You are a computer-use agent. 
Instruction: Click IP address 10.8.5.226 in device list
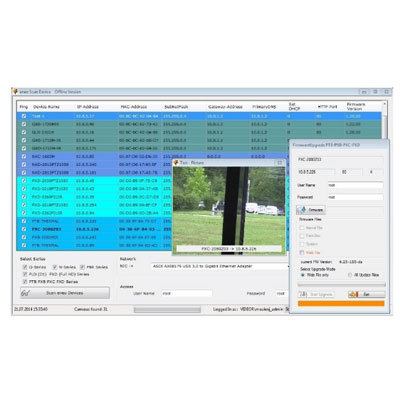click(x=87, y=229)
